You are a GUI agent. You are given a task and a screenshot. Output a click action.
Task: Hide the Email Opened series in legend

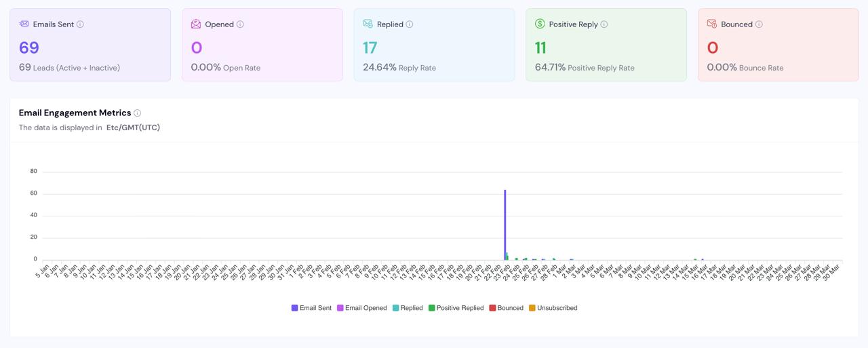click(x=361, y=308)
